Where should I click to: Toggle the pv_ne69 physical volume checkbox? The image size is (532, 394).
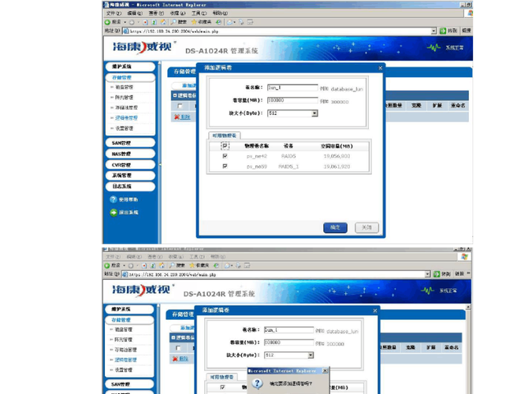(225, 166)
